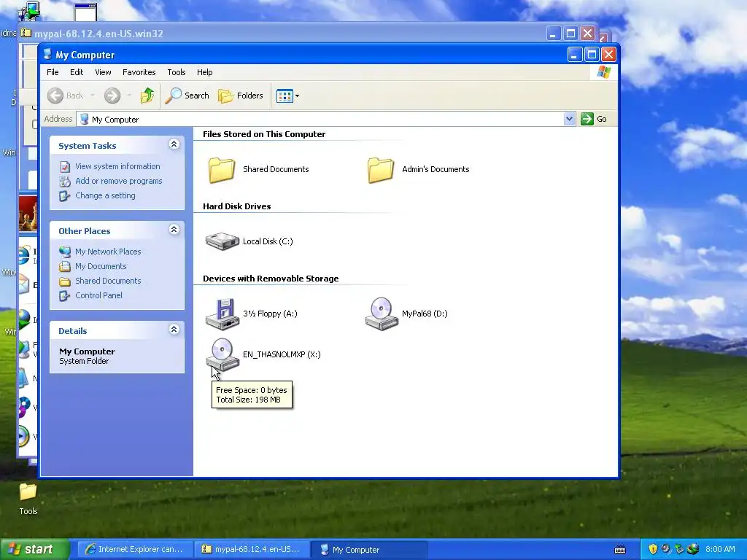Screen dimensions: 747x560
Task: Open the Help menu
Action: pos(205,72)
